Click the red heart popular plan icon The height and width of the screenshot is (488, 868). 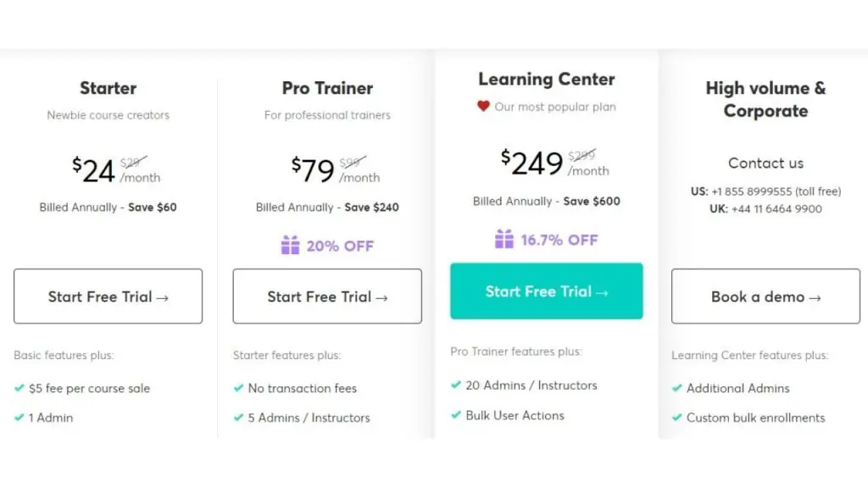click(483, 107)
